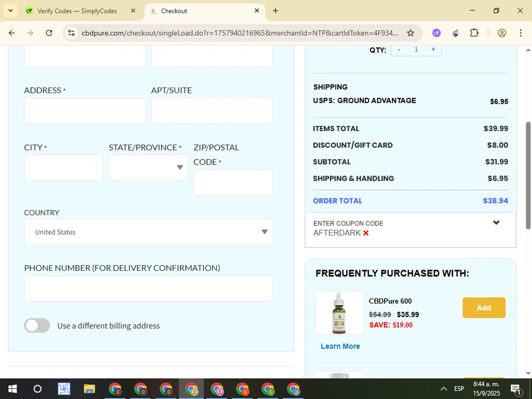
Task: Open Learn More link for CBDPure 600
Action: tap(340, 346)
